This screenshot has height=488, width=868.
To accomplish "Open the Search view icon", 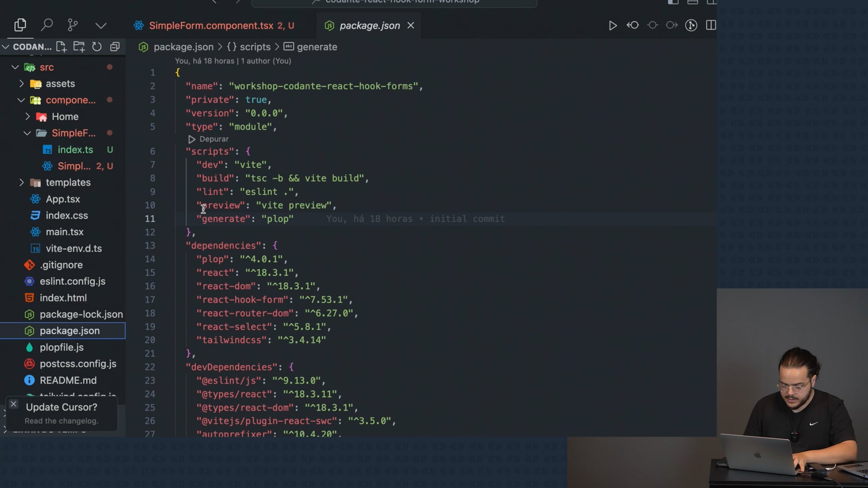I will (x=47, y=25).
